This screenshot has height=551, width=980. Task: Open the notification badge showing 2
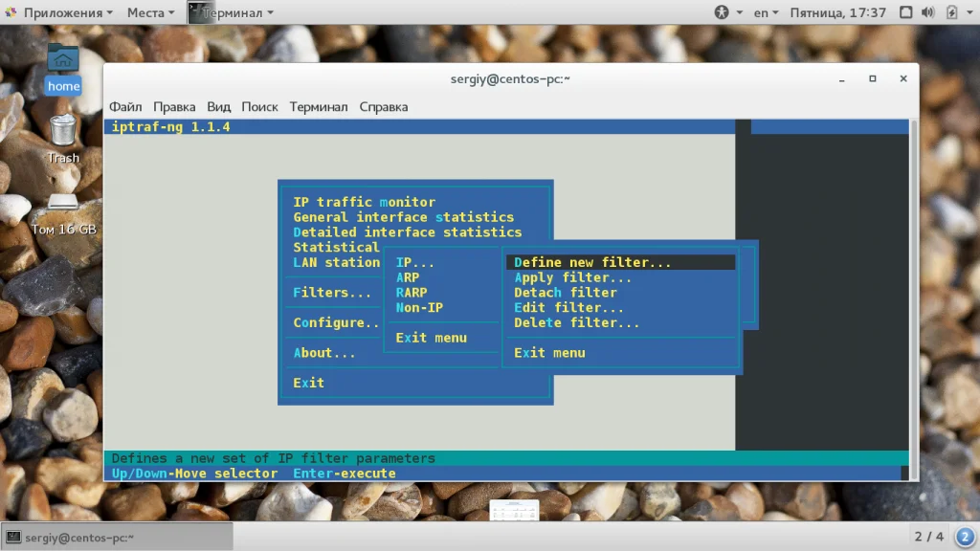pyautogui.click(x=965, y=536)
